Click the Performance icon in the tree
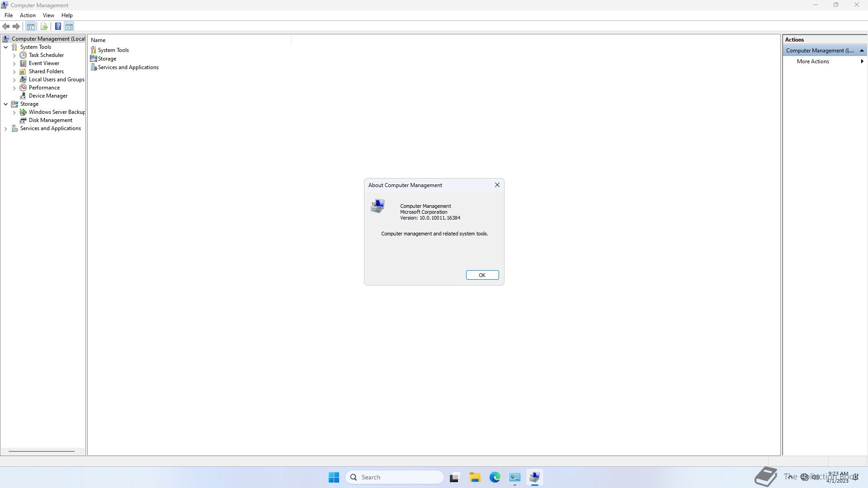The height and width of the screenshot is (488, 868). (x=23, y=88)
